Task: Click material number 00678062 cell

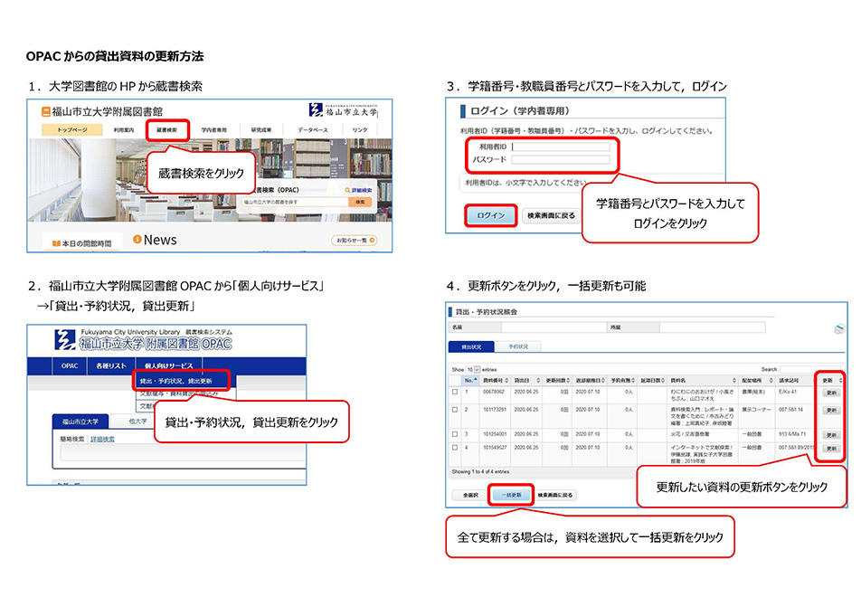Action: point(494,392)
